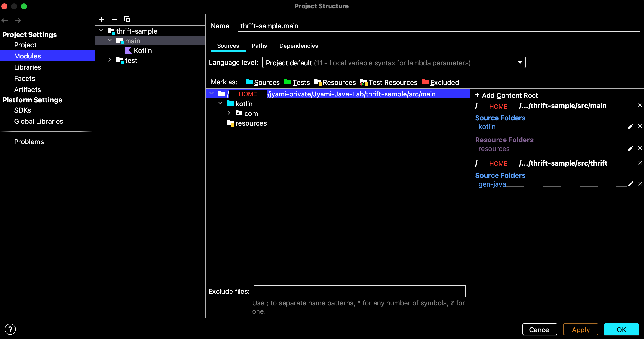The width and height of the screenshot is (644, 339).
Task: Switch to the Paths tab
Action: [259, 46]
